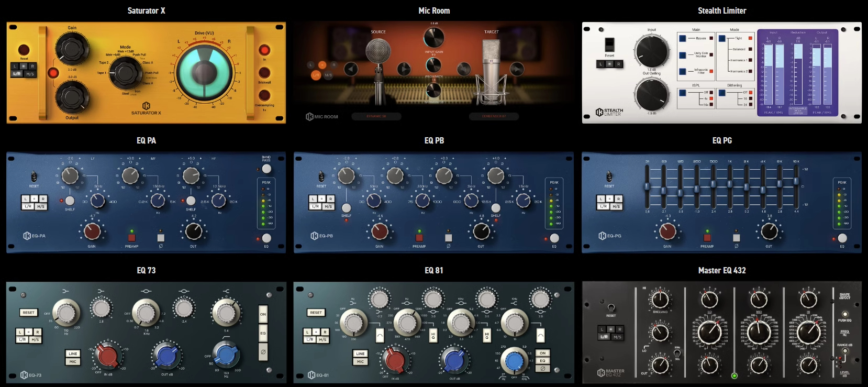Toggle the In LED button on Saturator X

tap(264, 50)
